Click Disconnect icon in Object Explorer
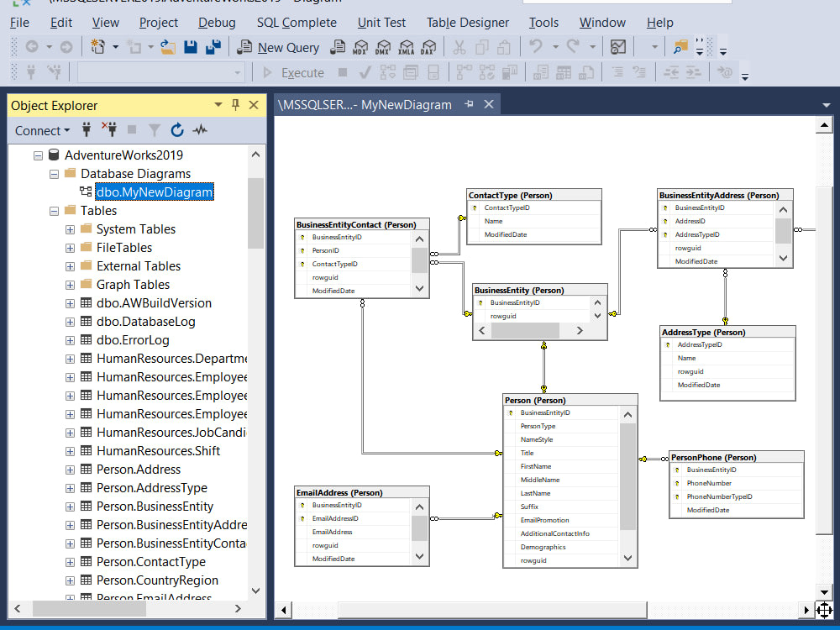This screenshot has width=840, height=630. point(109,129)
